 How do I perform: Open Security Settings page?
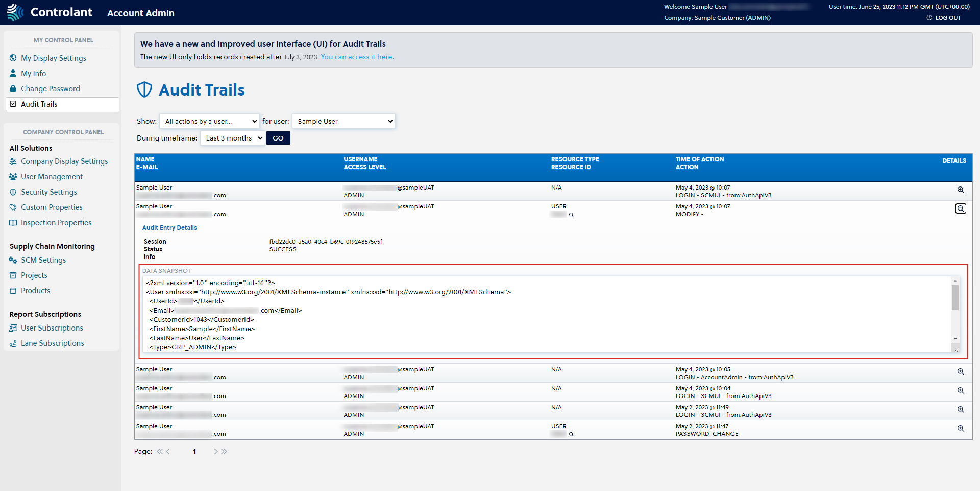coord(48,192)
